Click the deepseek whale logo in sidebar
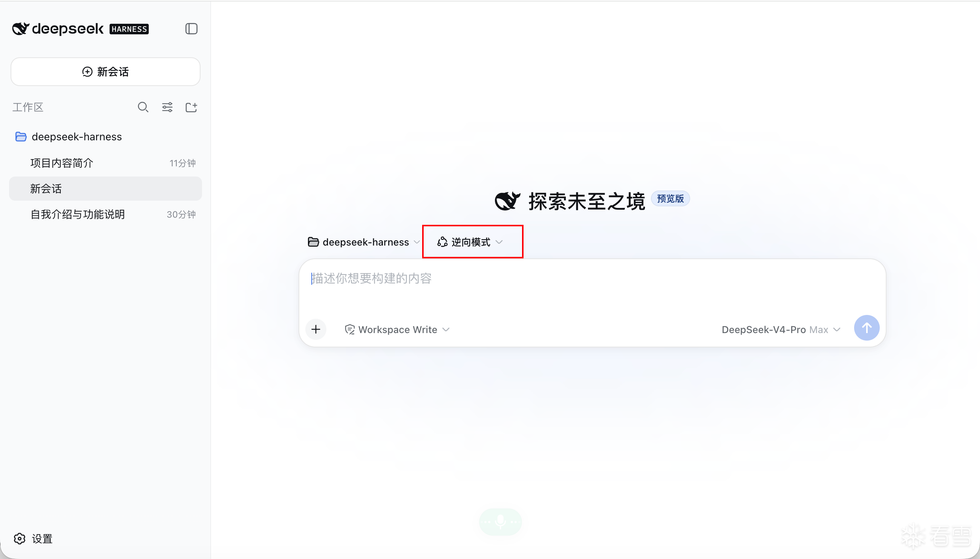 [21, 29]
